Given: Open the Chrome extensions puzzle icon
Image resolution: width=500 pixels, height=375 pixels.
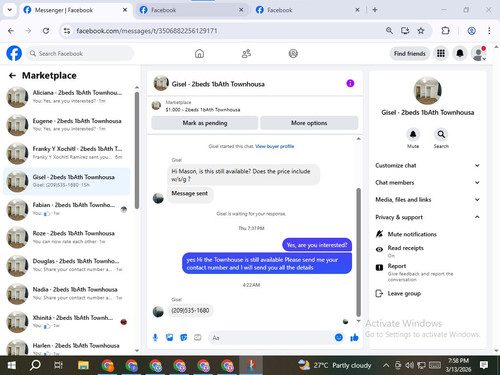Looking at the screenshot, I should click(445, 31).
